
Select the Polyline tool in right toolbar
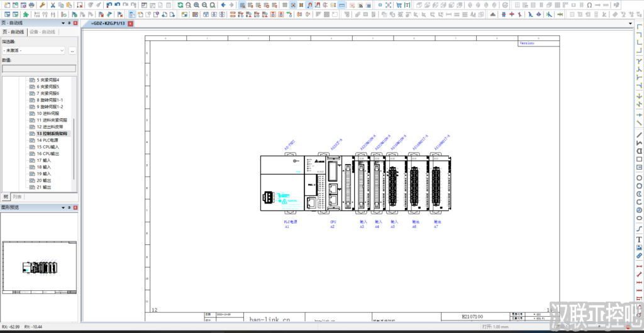(639, 143)
